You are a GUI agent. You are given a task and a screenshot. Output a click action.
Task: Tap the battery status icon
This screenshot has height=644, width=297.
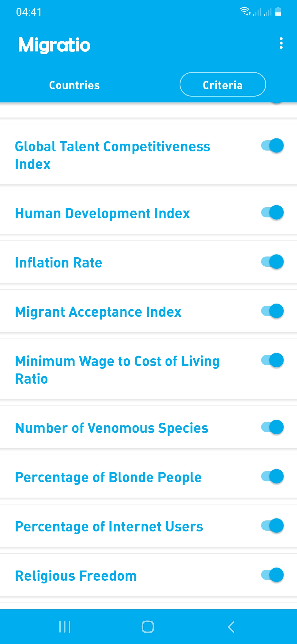278,12
